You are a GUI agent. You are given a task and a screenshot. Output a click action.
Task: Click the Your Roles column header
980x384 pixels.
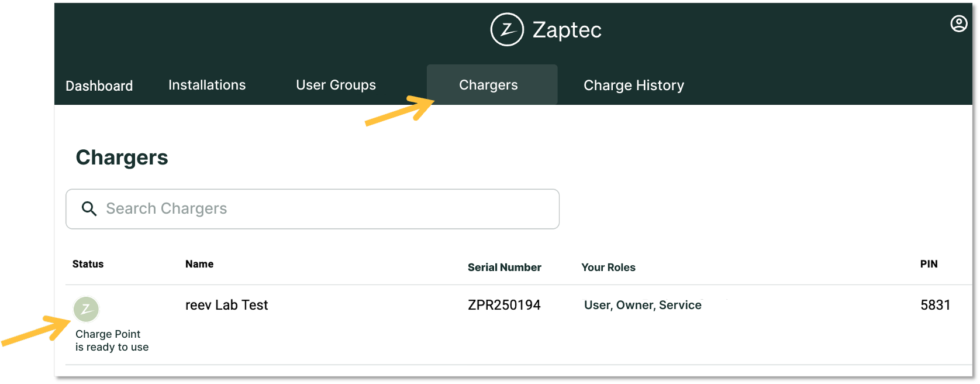(x=608, y=268)
